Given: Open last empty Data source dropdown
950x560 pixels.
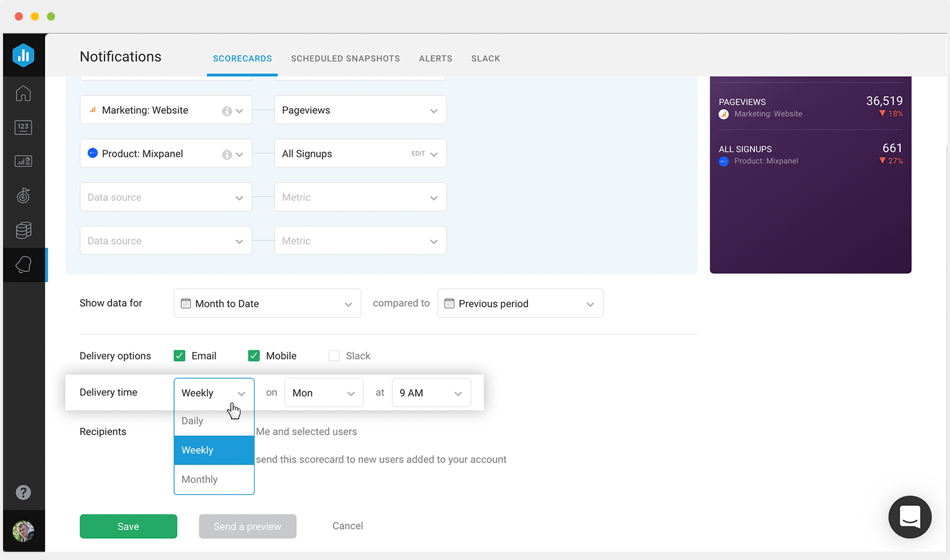Looking at the screenshot, I should coord(166,240).
